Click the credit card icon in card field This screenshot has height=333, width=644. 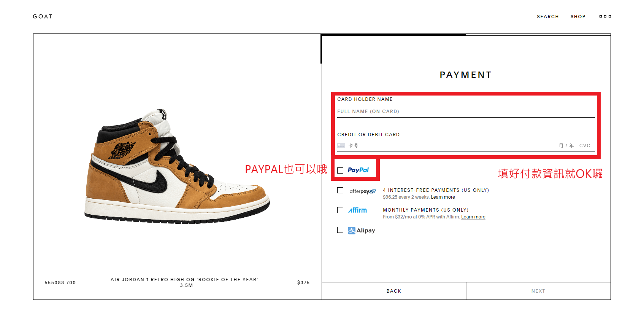(341, 145)
